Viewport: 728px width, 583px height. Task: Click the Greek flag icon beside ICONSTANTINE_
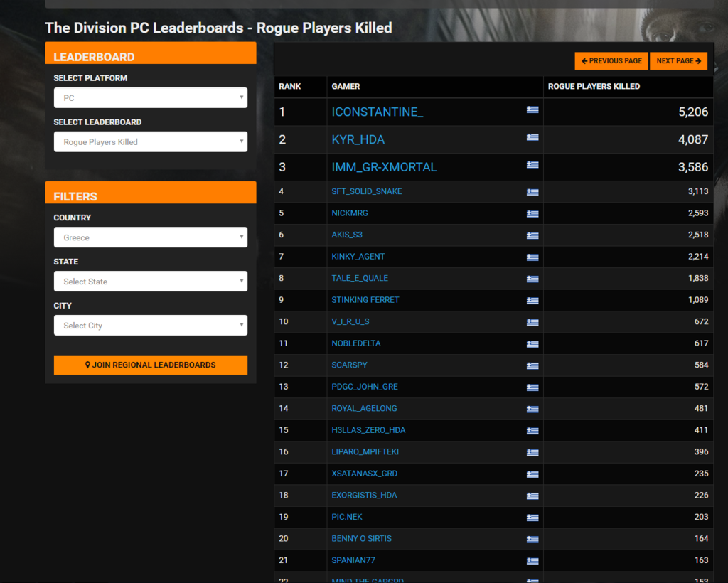532,109
